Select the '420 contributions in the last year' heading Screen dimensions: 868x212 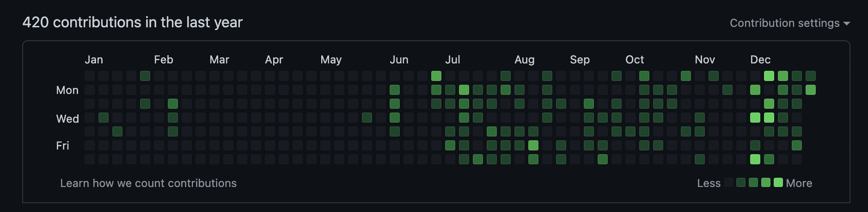[x=133, y=22]
